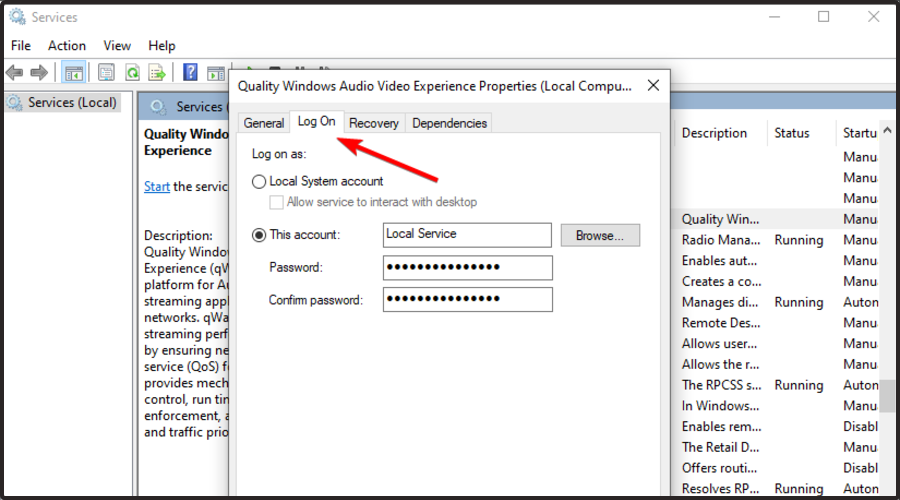This screenshot has height=500, width=900.
Task: Select Services (Local) in the console tree
Action: point(61,102)
